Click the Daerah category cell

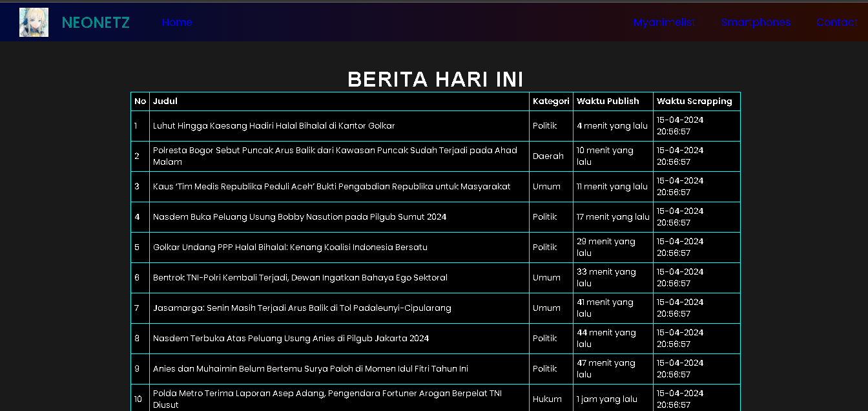[548, 156]
